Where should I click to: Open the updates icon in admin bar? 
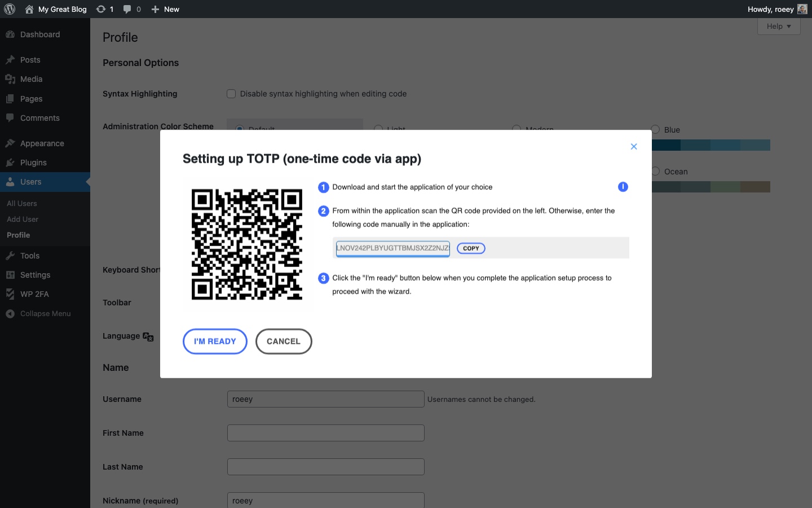[x=101, y=9]
